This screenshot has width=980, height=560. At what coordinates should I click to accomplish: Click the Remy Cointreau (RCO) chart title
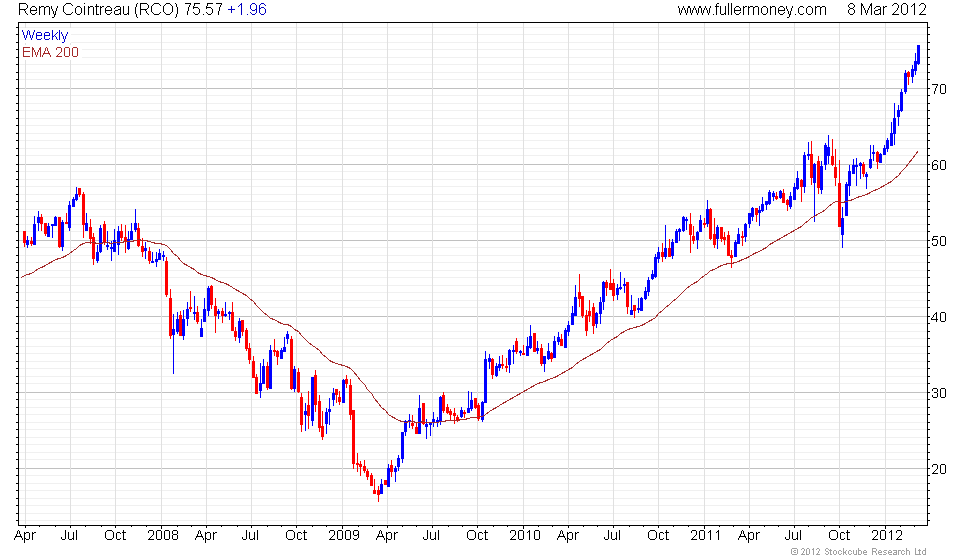tap(99, 10)
